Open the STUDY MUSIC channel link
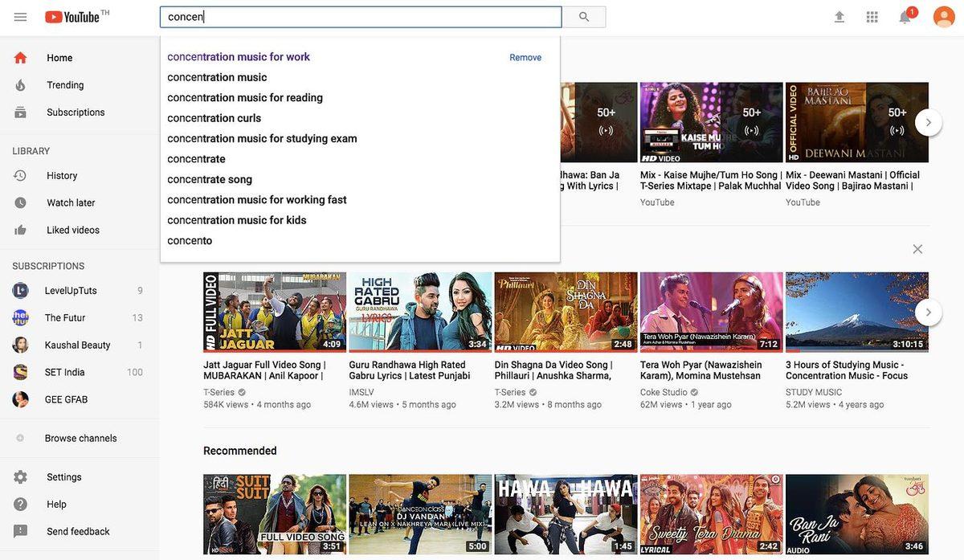964x560 pixels. 814,393
